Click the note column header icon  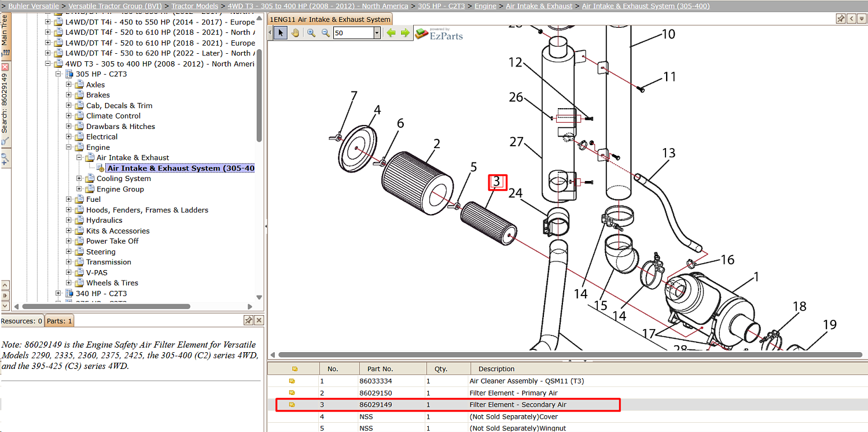tap(295, 368)
